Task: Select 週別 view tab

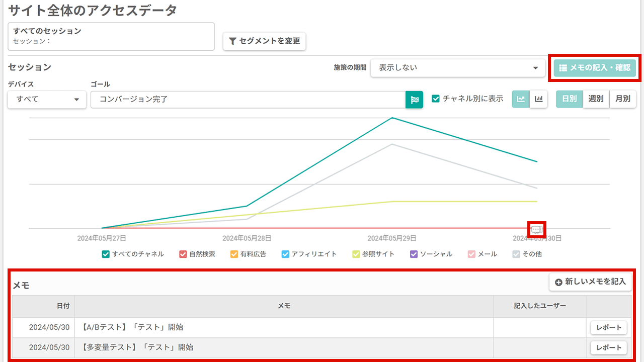Action: [x=596, y=99]
